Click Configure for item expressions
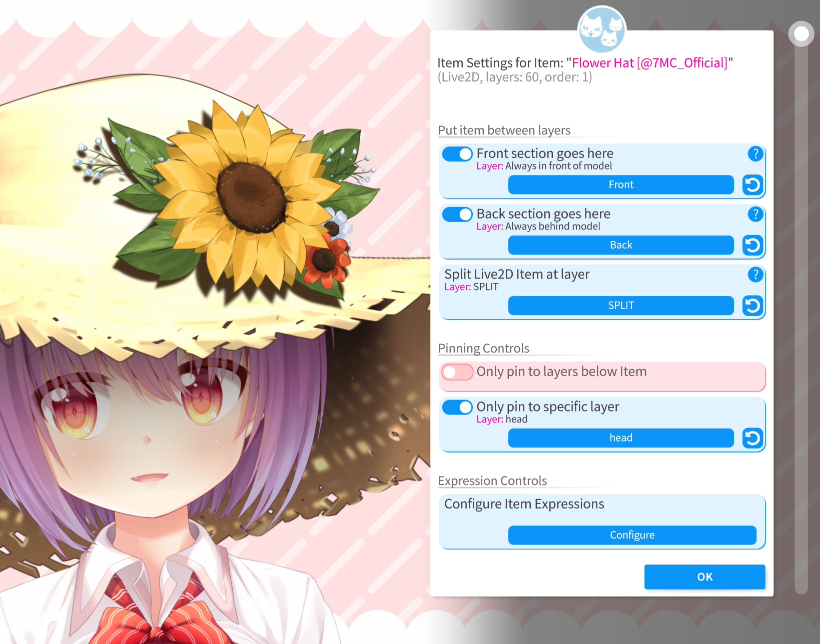The width and height of the screenshot is (820, 644). [632, 535]
